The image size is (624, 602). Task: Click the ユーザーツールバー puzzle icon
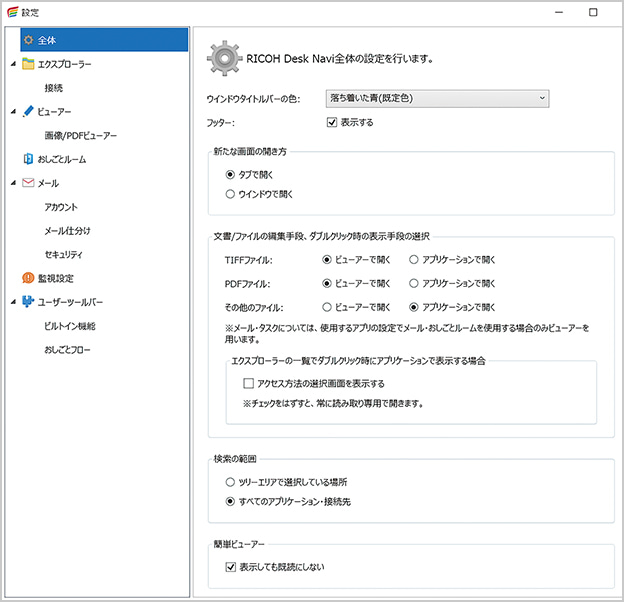[x=28, y=301]
